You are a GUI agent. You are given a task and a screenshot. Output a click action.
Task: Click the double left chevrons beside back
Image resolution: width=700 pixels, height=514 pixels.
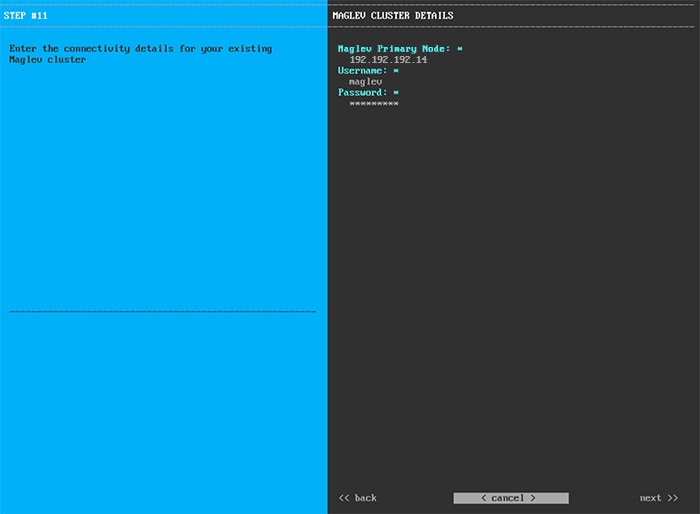pos(343,498)
